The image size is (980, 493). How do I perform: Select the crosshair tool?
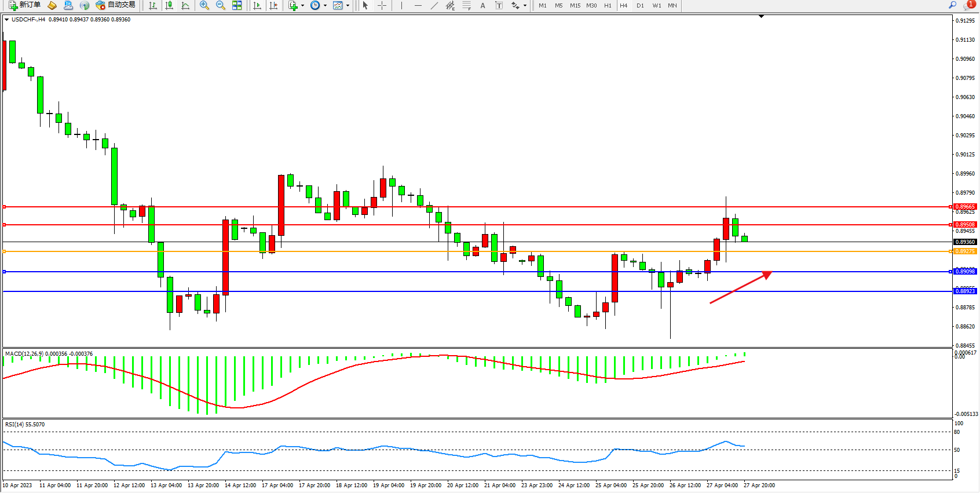tap(382, 5)
